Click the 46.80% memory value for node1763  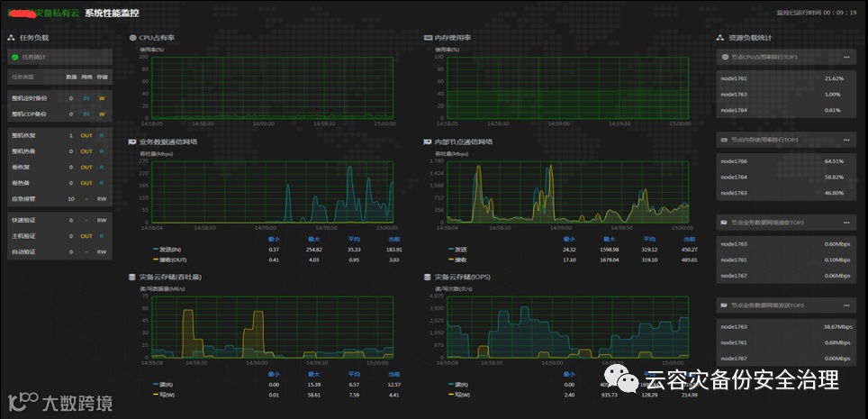point(834,193)
